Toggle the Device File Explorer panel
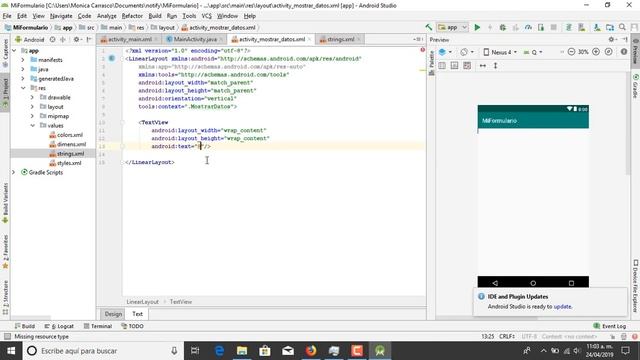Image resolution: width=640 pixels, height=360 pixels. [636, 286]
